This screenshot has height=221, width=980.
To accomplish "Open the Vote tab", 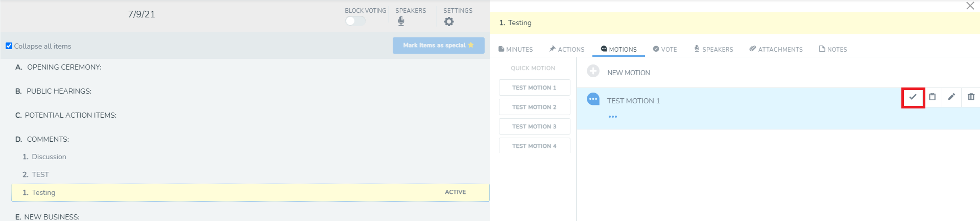I will pyautogui.click(x=665, y=49).
